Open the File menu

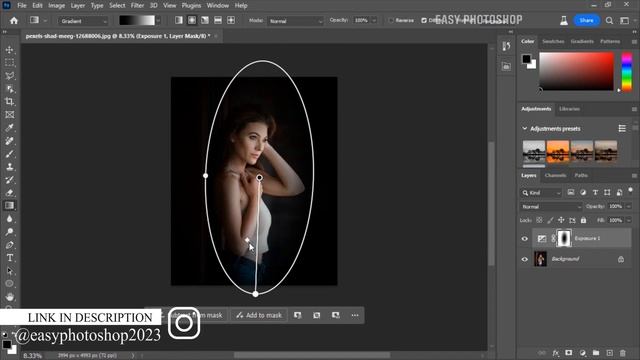22,5
